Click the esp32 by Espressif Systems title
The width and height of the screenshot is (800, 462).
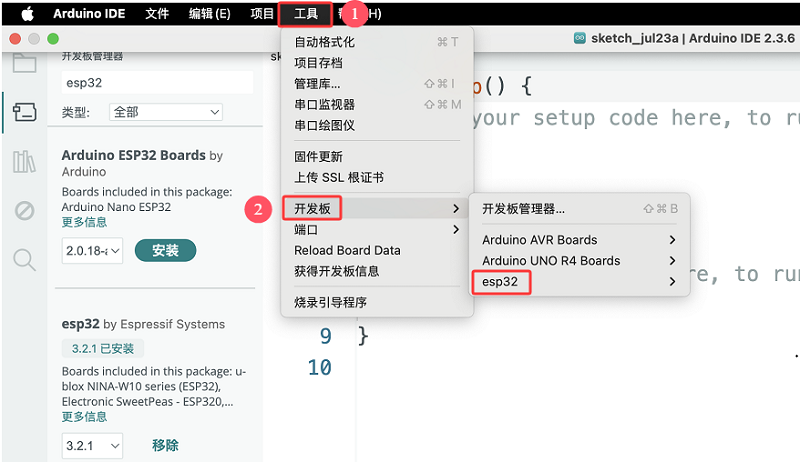(x=143, y=324)
